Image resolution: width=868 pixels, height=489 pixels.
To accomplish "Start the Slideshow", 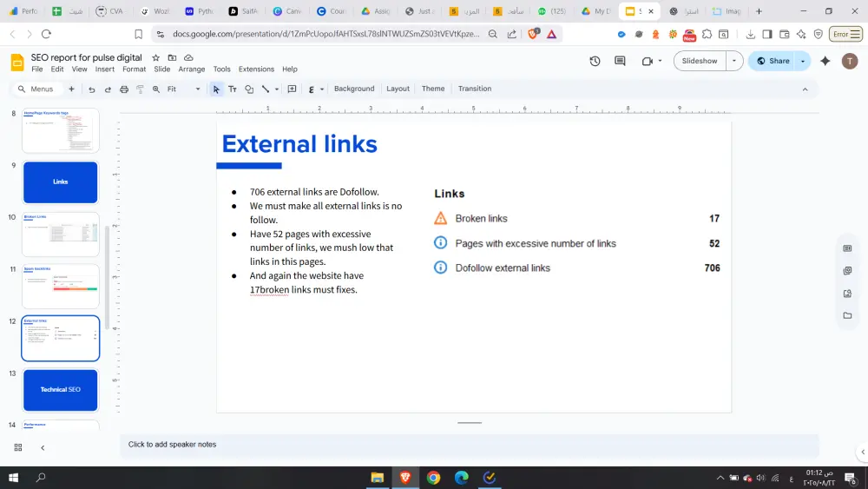I will coord(700,61).
